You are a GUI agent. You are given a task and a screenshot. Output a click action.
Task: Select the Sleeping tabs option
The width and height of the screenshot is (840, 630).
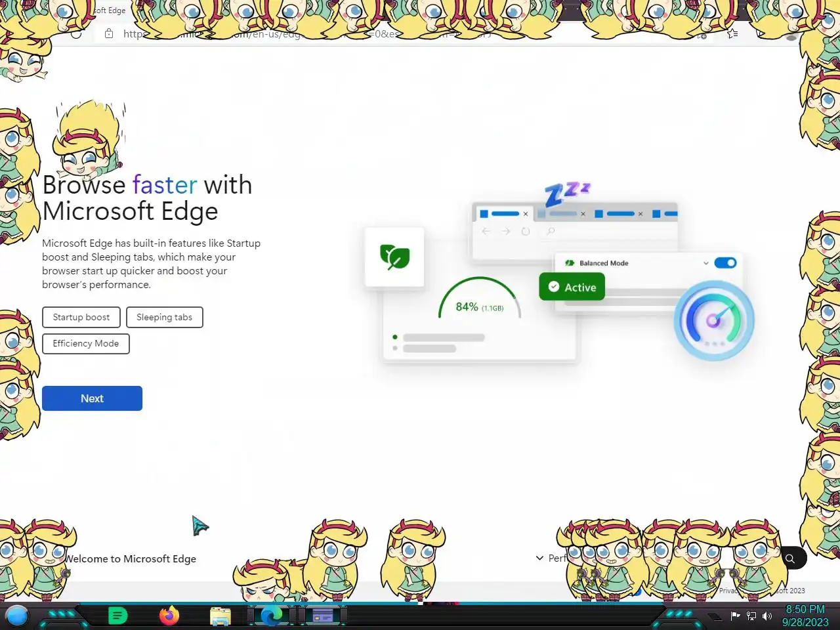pos(165,317)
